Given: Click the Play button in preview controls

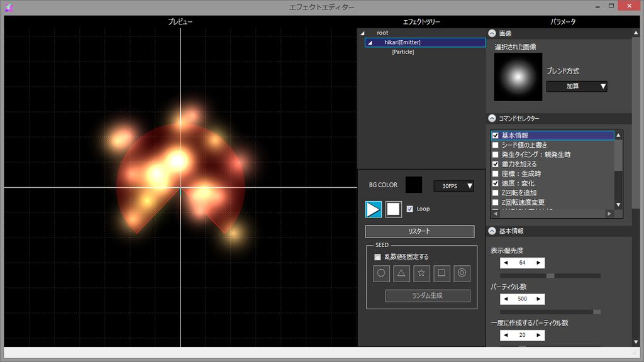Looking at the screenshot, I should [374, 209].
